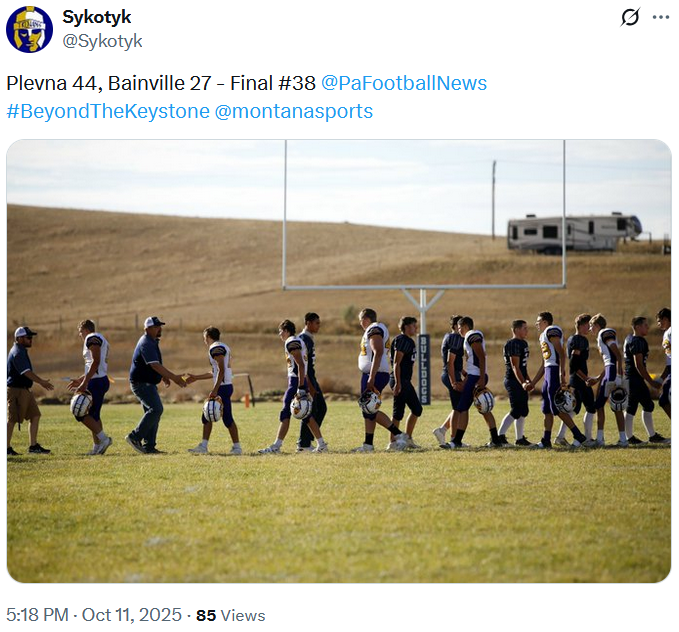Click the RV camper in the photo

pos(574,232)
